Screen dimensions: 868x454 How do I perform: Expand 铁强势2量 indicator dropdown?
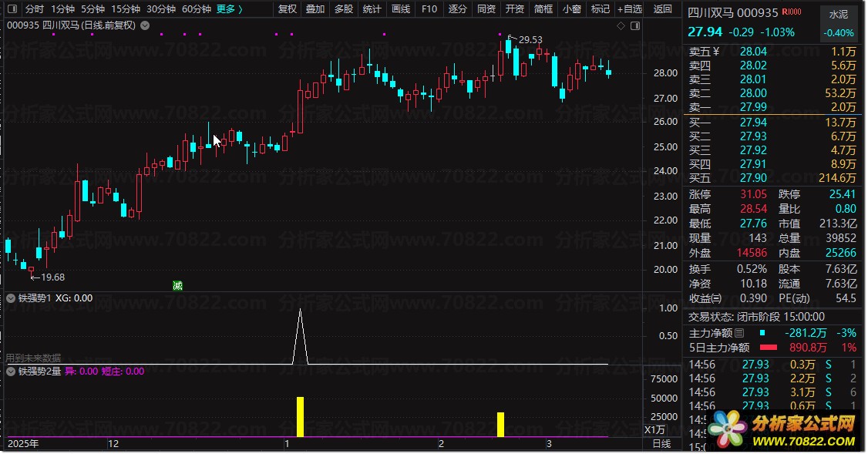point(11,372)
